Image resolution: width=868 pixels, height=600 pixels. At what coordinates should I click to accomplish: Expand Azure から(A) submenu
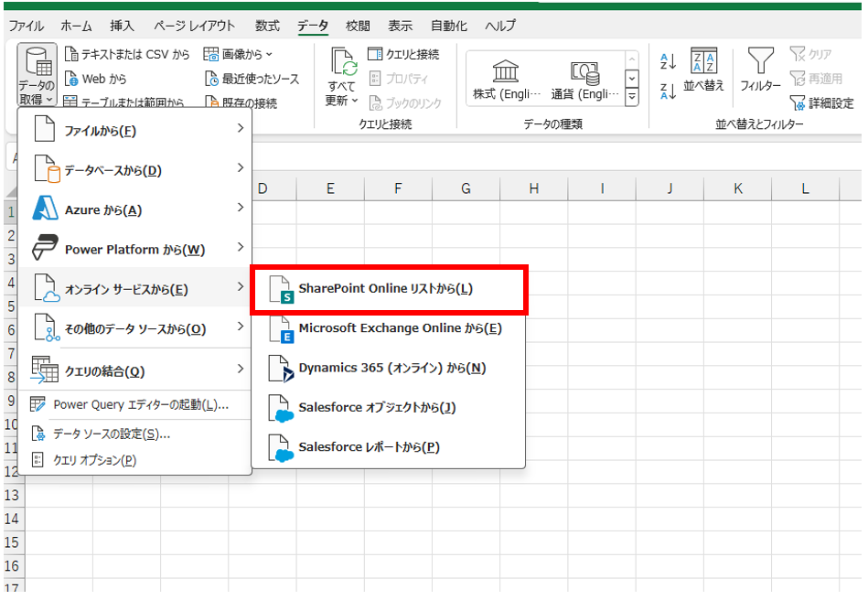coord(135,209)
